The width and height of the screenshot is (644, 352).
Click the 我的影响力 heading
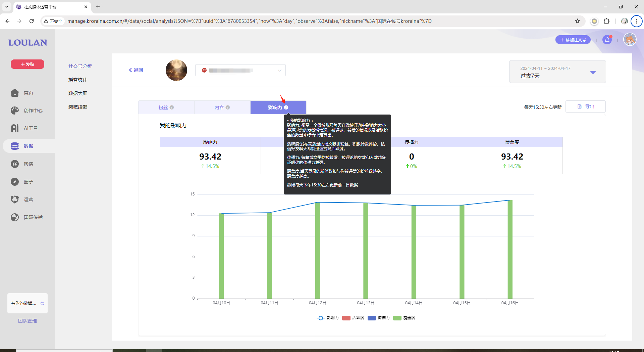173,125
